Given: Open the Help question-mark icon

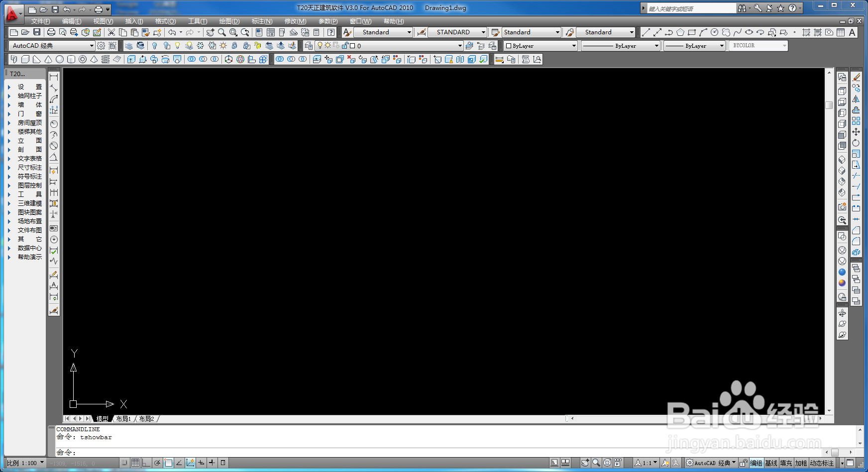Looking at the screenshot, I should click(x=331, y=32).
